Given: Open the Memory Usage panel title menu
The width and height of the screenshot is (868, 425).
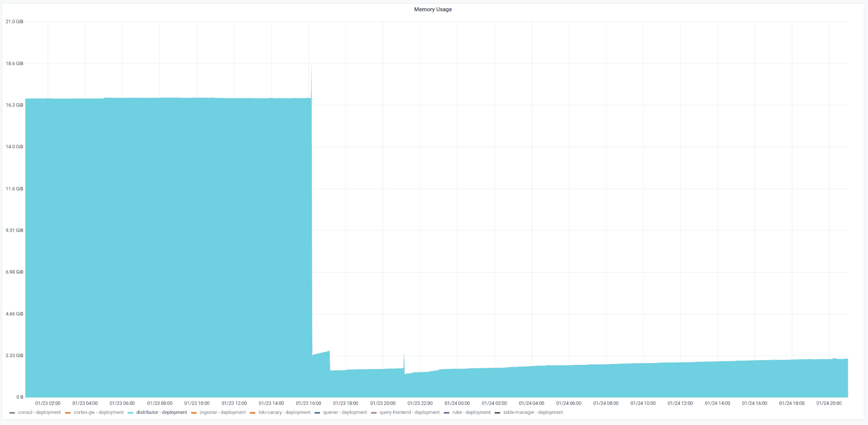Looking at the screenshot, I should (432, 9).
